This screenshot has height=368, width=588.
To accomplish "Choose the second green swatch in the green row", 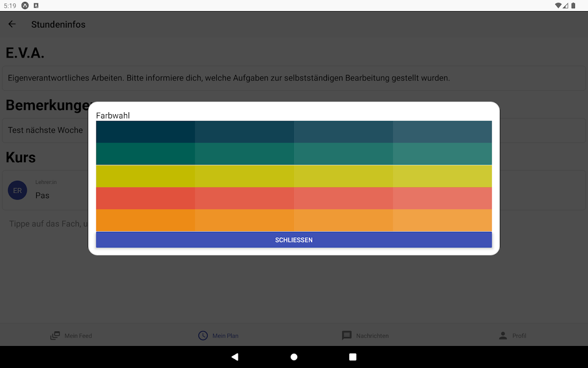I will pos(244,154).
